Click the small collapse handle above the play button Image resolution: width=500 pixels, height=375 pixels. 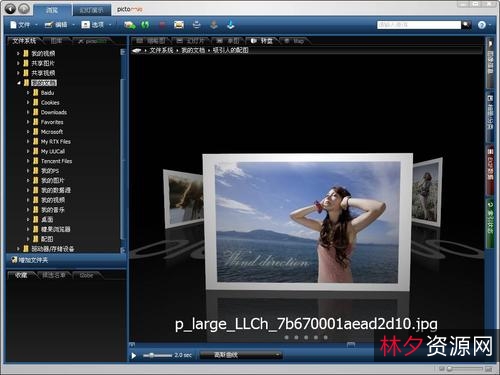(x=132, y=345)
